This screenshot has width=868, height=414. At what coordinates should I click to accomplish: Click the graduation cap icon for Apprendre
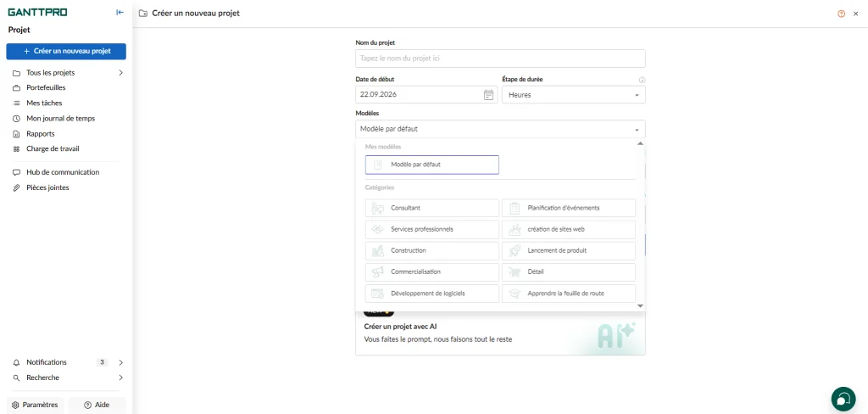(x=515, y=294)
